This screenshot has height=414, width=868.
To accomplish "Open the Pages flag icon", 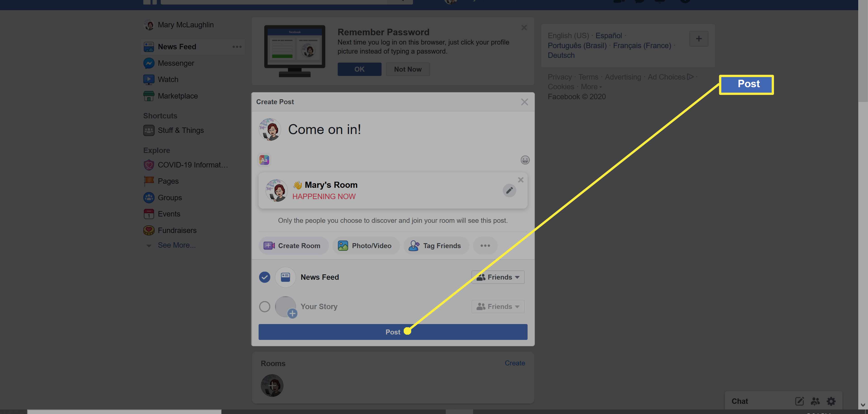I will click(x=149, y=181).
